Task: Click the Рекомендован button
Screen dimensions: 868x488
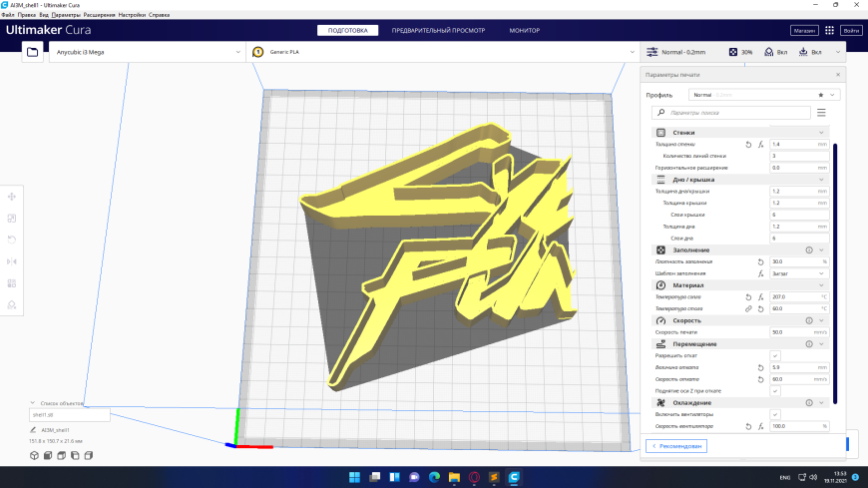Action: [676, 446]
